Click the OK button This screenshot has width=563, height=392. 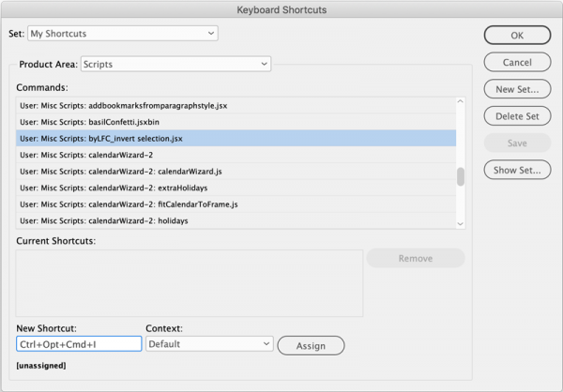coord(516,35)
